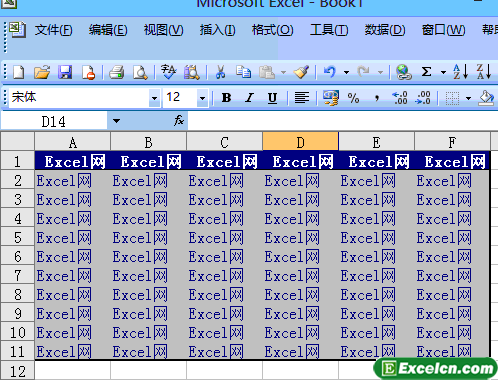Run the Spelling check icon
This screenshot has height=380, width=498.
(x=168, y=72)
